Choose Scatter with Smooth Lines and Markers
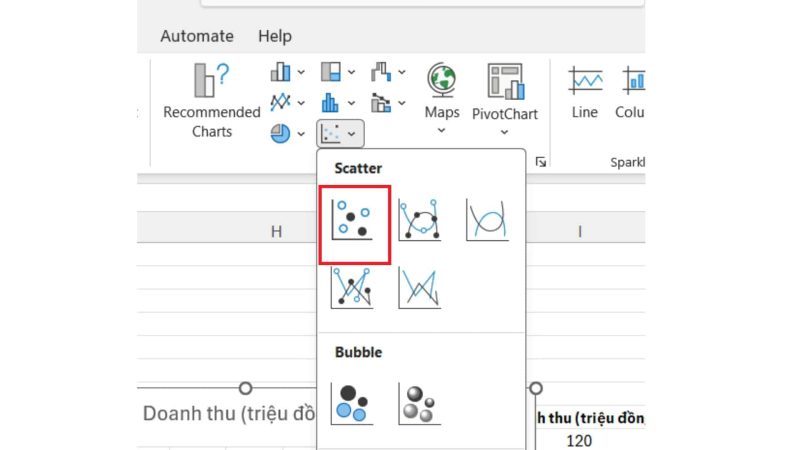800x450 pixels. tap(419, 220)
